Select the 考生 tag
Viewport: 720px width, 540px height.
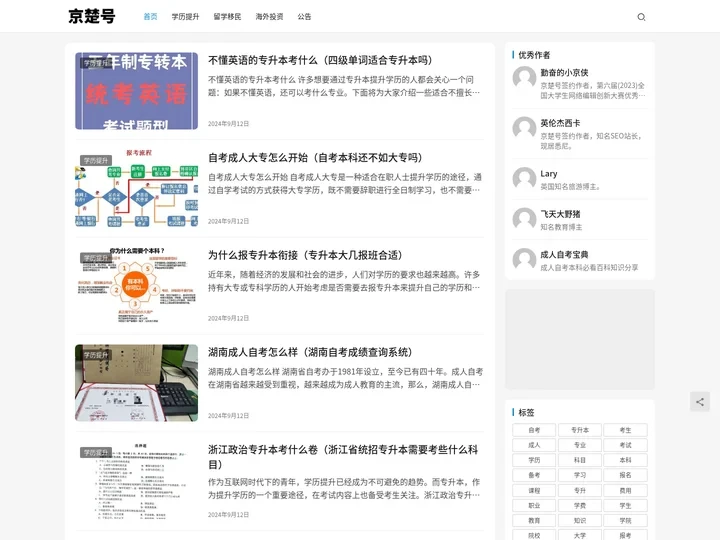[x=625, y=430]
